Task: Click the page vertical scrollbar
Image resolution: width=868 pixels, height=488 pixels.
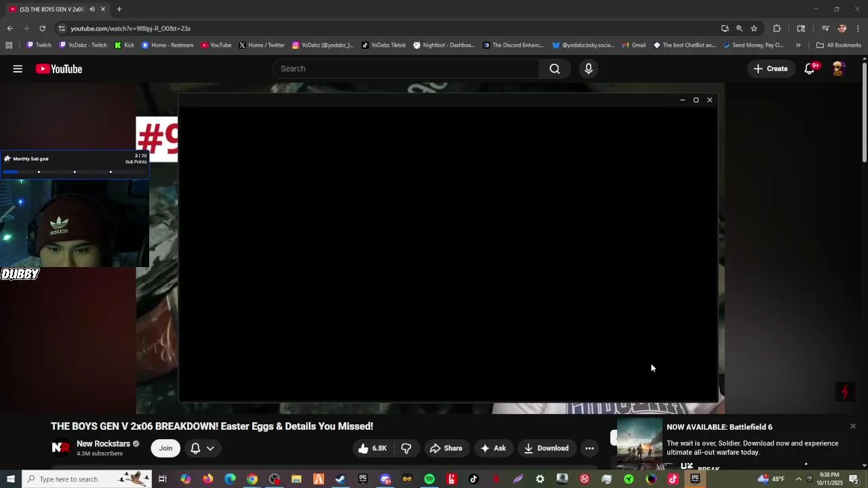Action: click(x=864, y=112)
